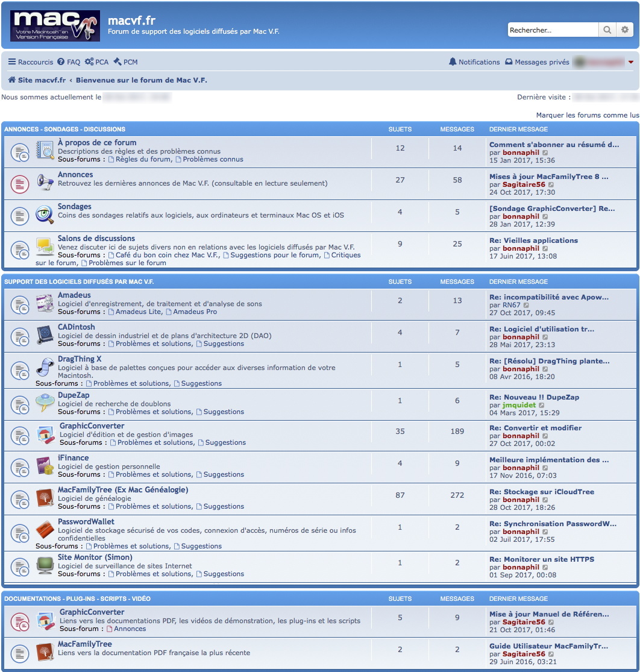Screen dimensions: 640x672
Task: Open last post Re: Stockage sur iCloudTree
Action: 541,492
